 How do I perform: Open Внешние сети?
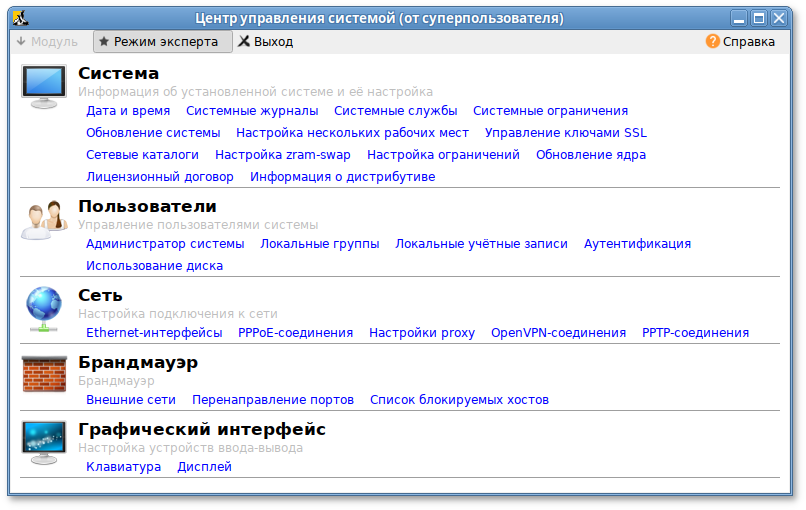click(131, 399)
